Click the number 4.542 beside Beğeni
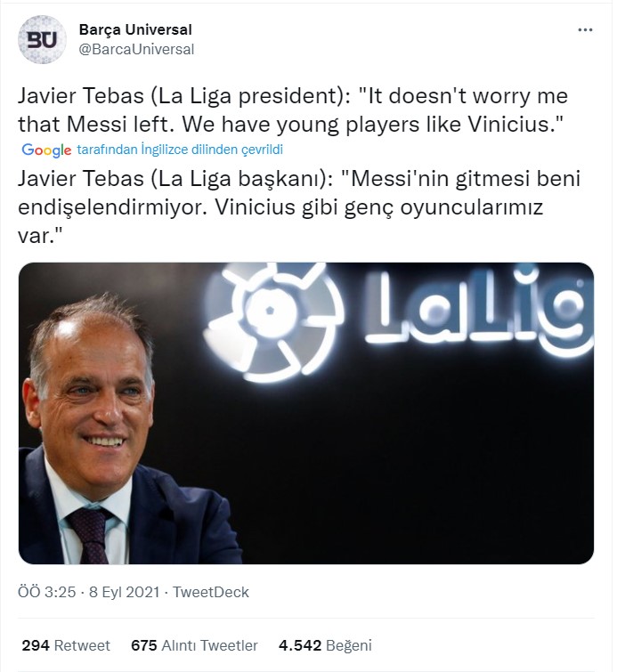The image size is (617, 672). (299, 645)
